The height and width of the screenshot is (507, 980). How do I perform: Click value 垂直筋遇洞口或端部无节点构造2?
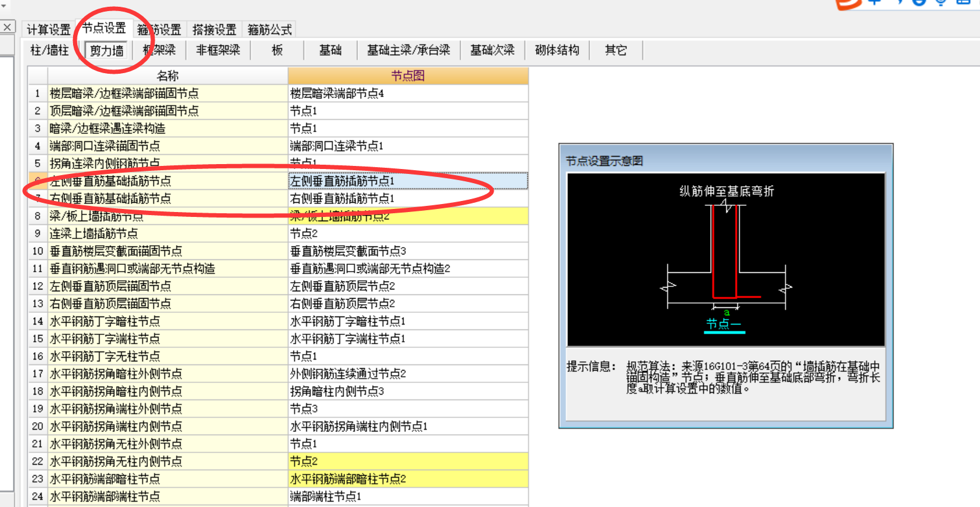click(x=408, y=269)
